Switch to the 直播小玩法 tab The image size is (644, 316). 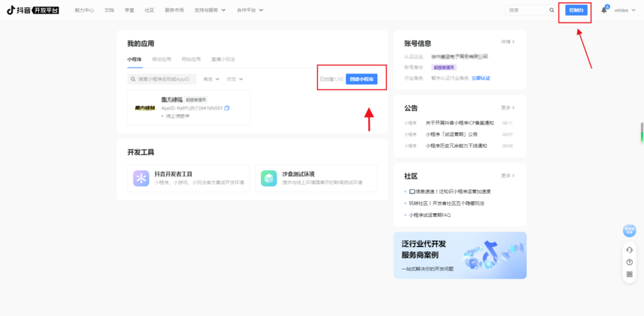pyautogui.click(x=223, y=59)
